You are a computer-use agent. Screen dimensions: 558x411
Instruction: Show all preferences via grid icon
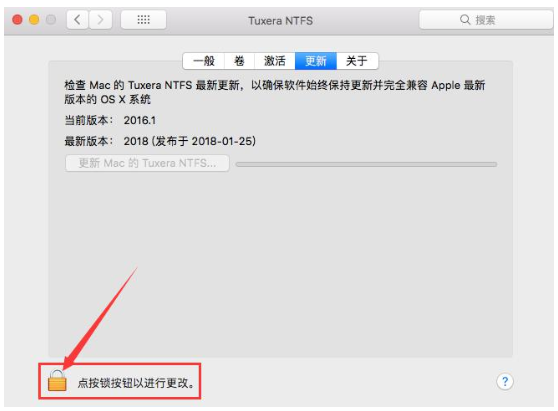143,20
